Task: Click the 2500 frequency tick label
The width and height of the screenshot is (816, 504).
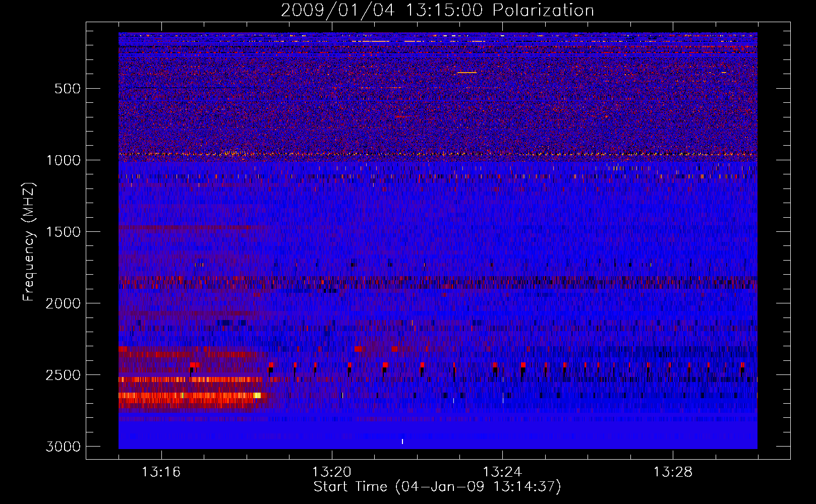Action: [x=63, y=375]
